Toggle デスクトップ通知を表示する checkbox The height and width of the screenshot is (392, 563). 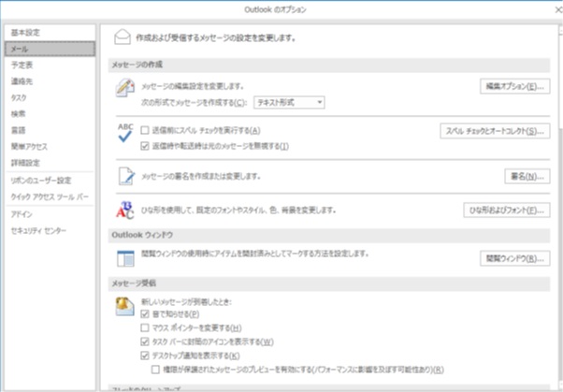point(144,356)
